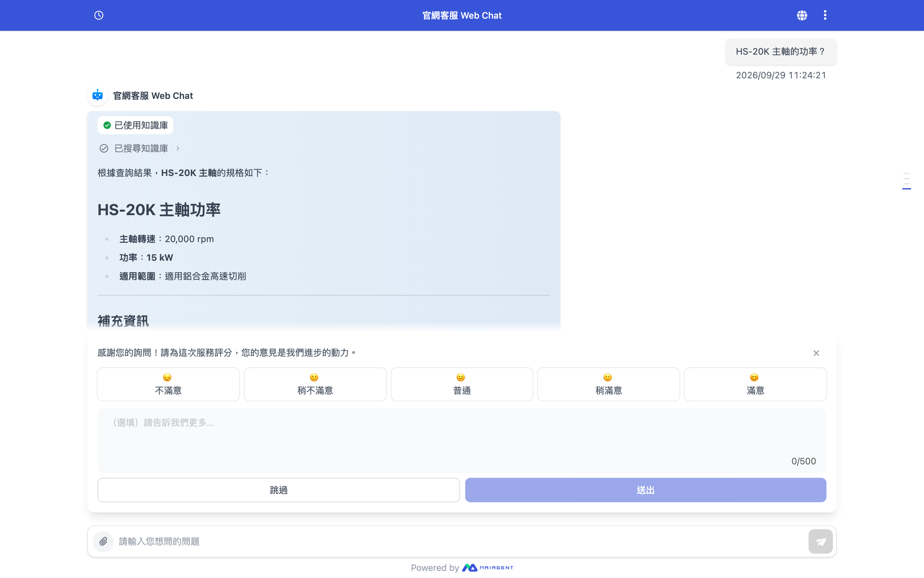Focus the 請輸入您想問的問題 message input
Image resolution: width=924 pixels, height=578 pixels.
[x=460, y=541]
